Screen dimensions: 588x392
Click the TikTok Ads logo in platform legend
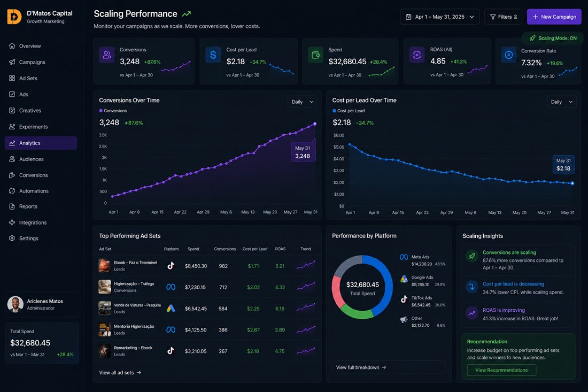[404, 299]
